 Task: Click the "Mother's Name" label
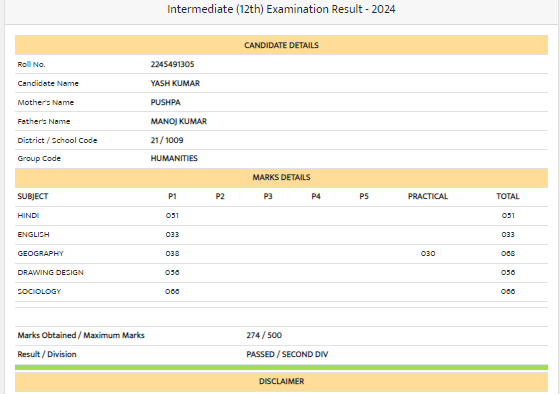click(46, 102)
